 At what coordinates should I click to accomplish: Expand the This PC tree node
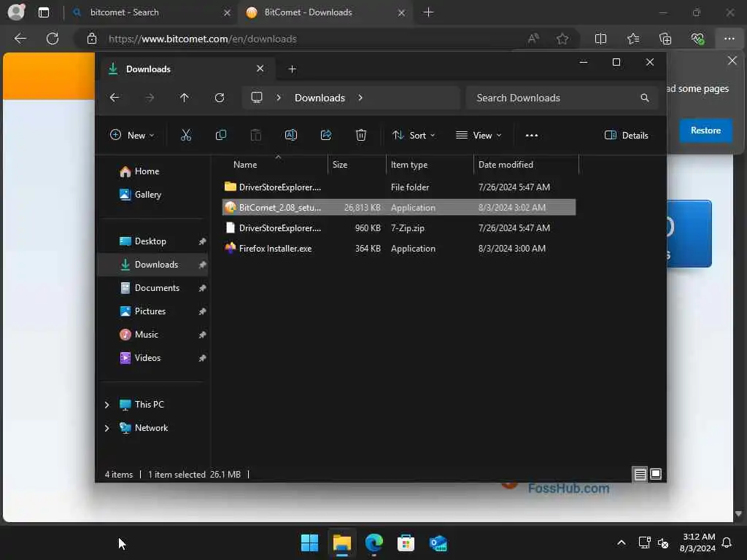(x=107, y=405)
